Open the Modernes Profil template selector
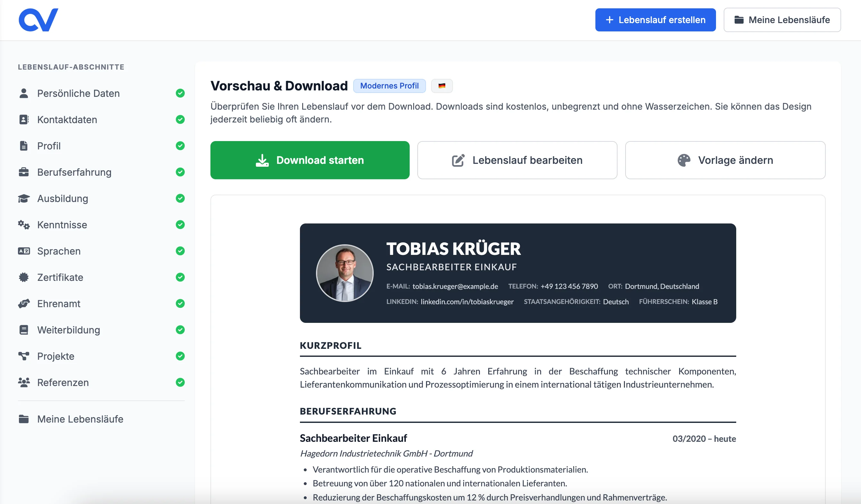The image size is (861, 504). point(389,86)
